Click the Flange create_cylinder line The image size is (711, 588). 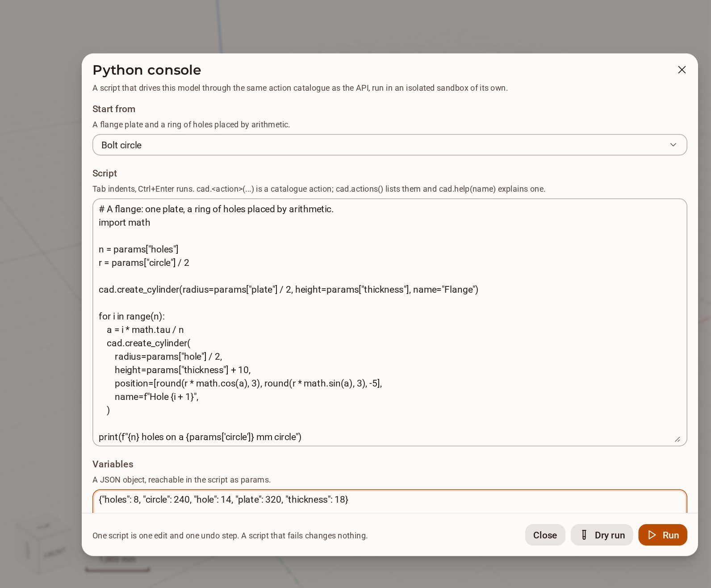289,290
